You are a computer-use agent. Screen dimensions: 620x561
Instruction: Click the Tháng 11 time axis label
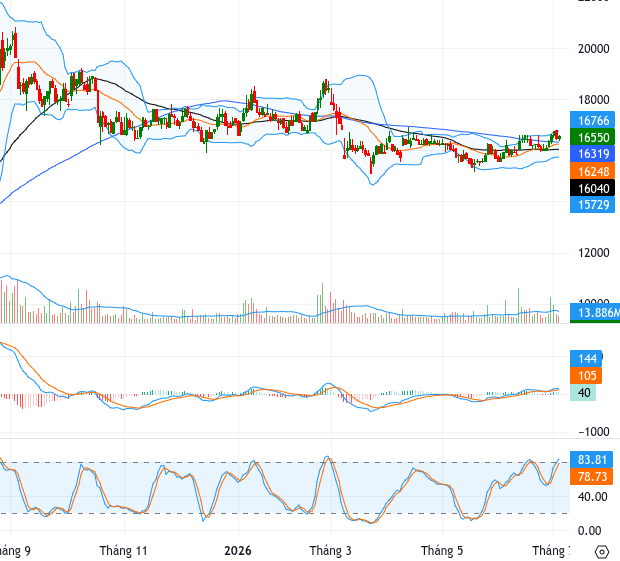(123, 551)
